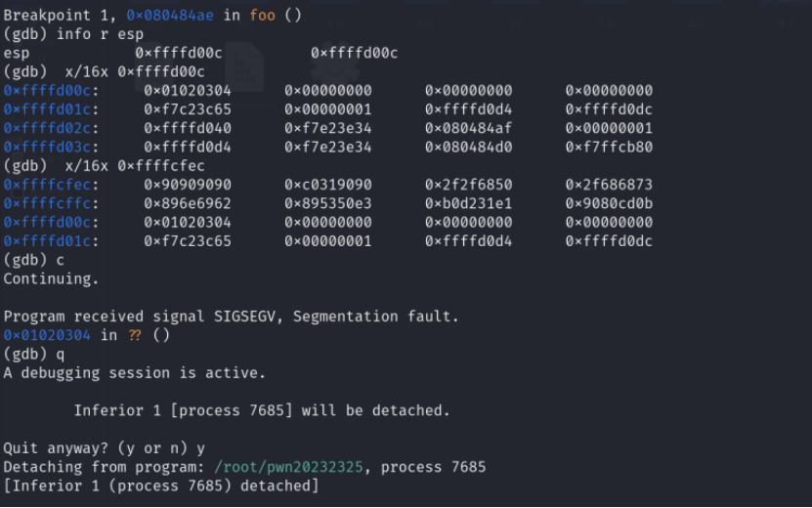Click the blue address label 0xffffd03c
812x508 pixels.
click(51, 147)
